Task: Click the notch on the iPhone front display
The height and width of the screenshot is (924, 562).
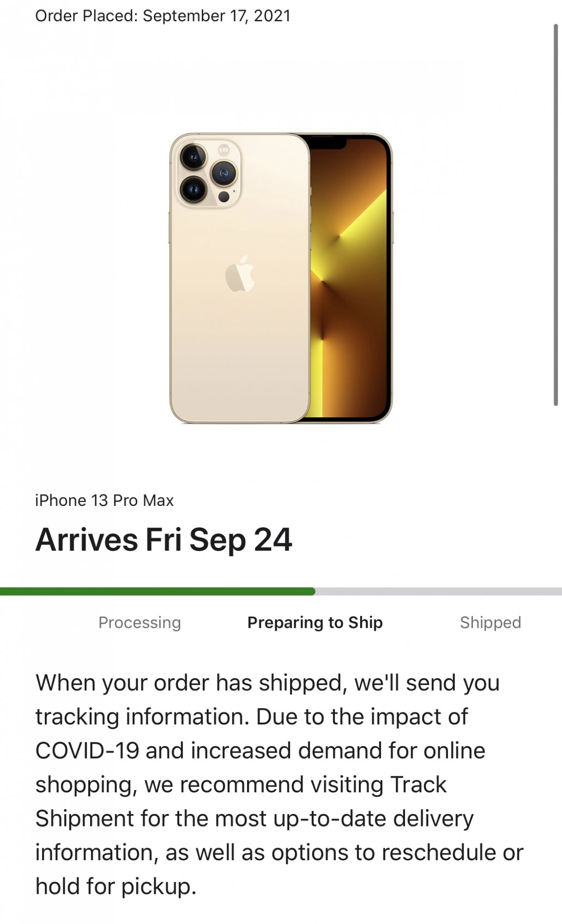Action: [x=326, y=142]
